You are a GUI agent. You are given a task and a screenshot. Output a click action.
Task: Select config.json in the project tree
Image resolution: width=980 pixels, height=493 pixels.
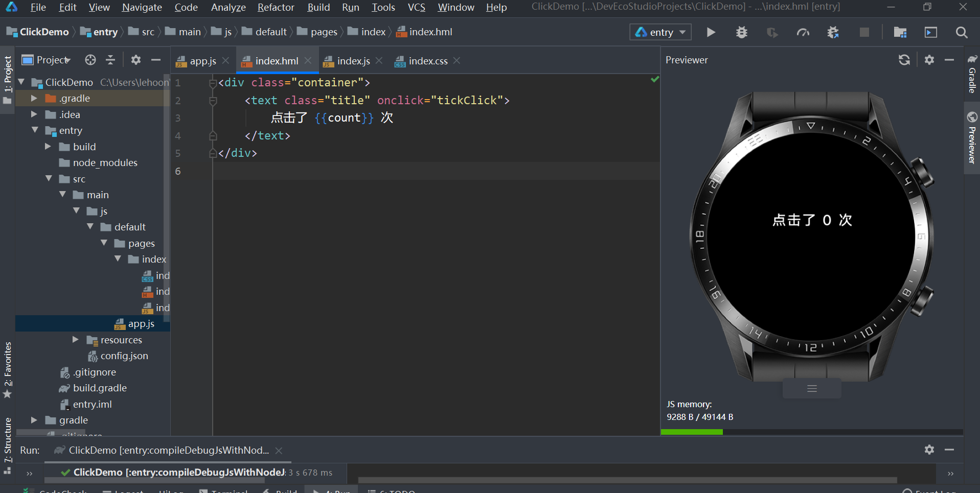click(x=124, y=356)
